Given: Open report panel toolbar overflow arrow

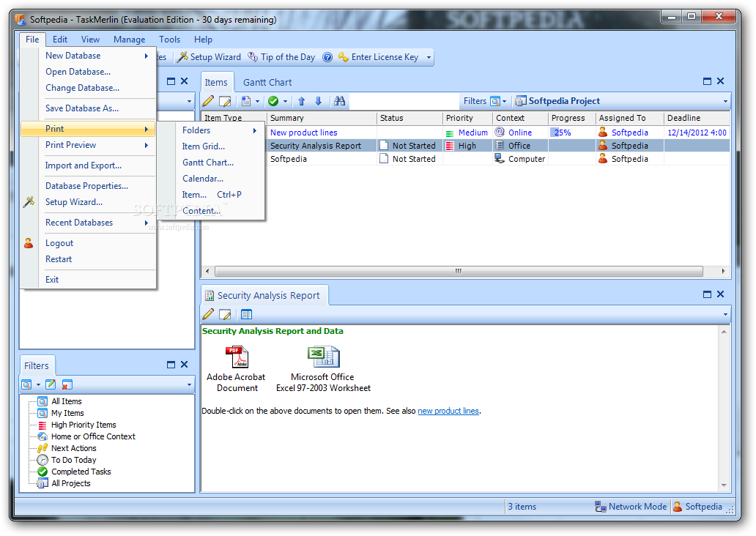Looking at the screenshot, I should pyautogui.click(x=725, y=315).
